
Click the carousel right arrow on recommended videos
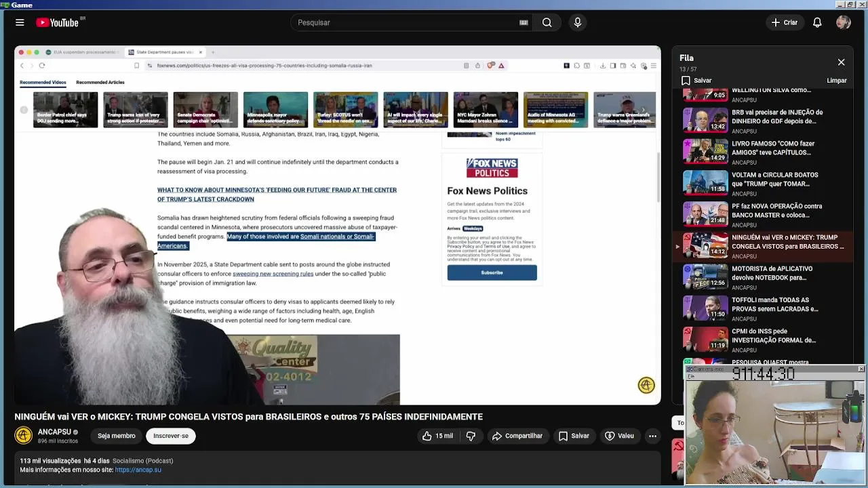tap(644, 110)
